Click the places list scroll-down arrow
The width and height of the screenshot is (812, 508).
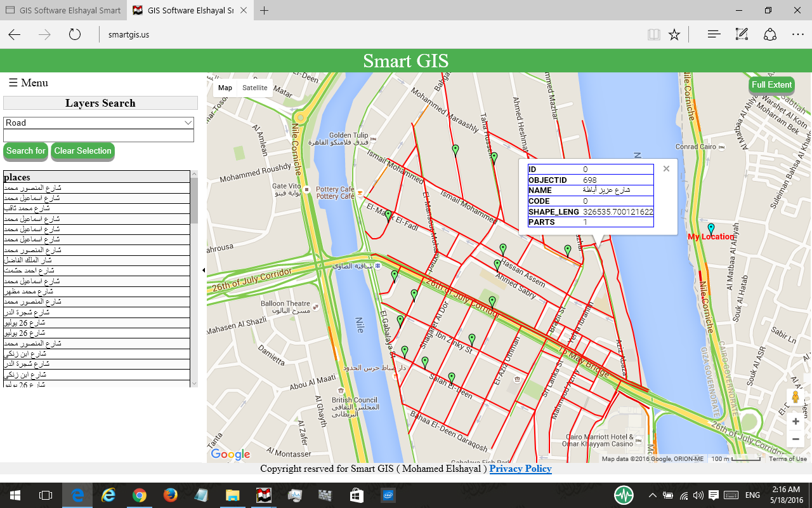(x=194, y=383)
